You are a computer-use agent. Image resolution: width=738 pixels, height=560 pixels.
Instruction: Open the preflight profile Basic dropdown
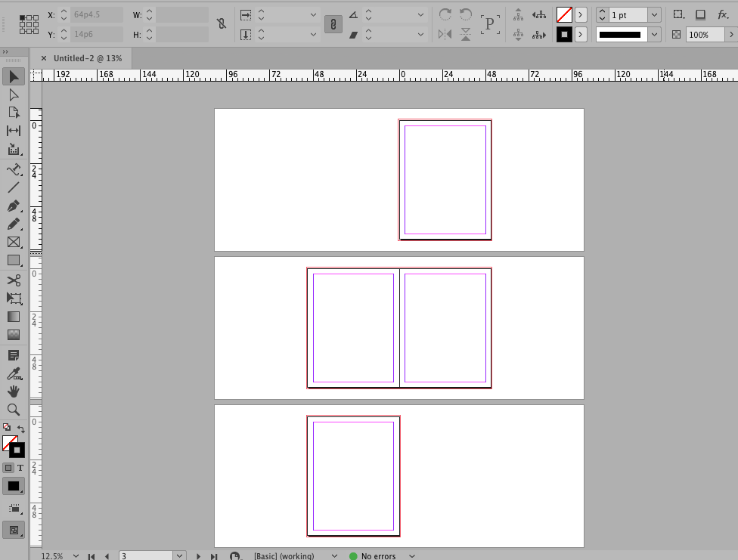(x=334, y=555)
